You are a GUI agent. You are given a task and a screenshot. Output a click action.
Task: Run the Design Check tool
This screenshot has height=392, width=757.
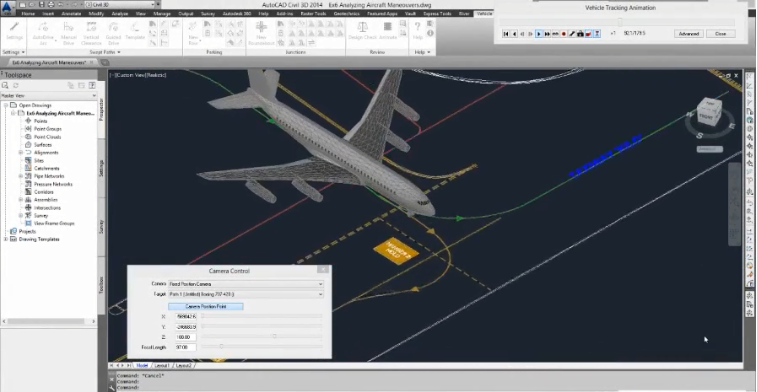click(362, 31)
